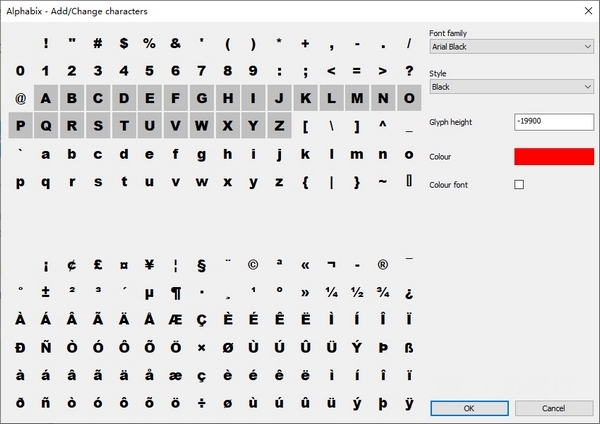Open the red Colour swatch picker
Viewport: 600px width, 424px height.
click(x=553, y=157)
